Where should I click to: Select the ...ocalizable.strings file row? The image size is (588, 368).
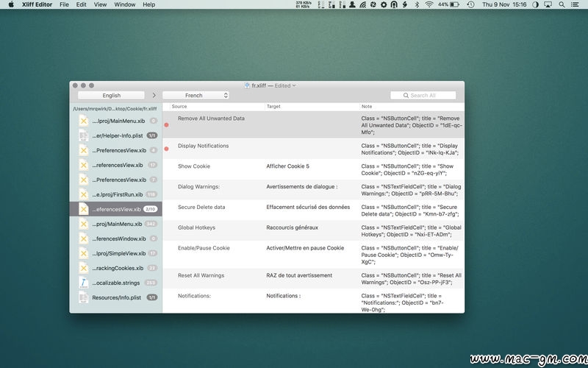pos(116,283)
